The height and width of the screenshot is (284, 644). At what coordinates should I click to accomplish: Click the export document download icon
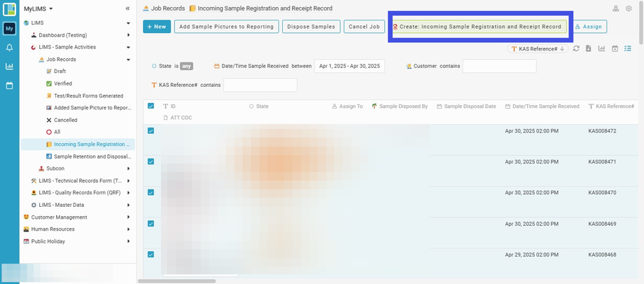pyautogui.click(x=589, y=48)
